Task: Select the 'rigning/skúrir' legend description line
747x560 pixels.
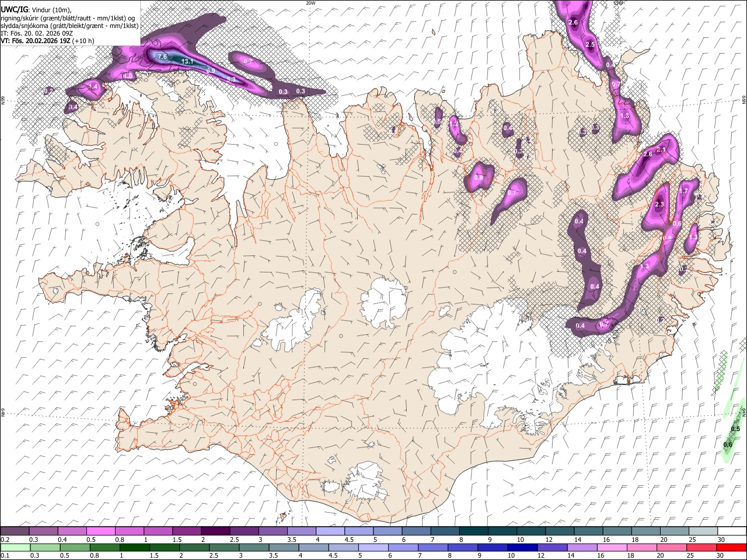Action: pyautogui.click(x=67, y=17)
